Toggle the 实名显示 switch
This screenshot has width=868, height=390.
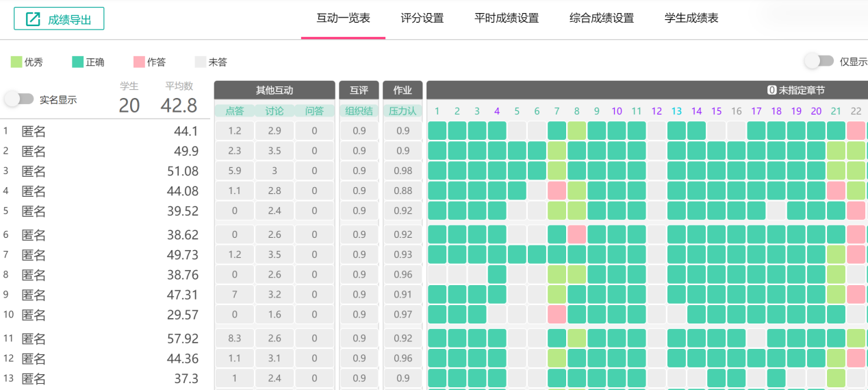tap(18, 99)
